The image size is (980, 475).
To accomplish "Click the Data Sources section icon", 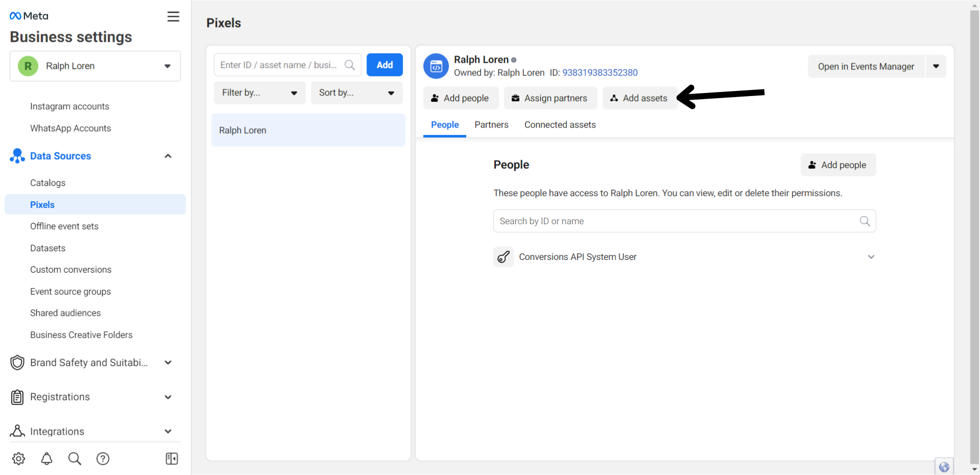I will tap(17, 156).
